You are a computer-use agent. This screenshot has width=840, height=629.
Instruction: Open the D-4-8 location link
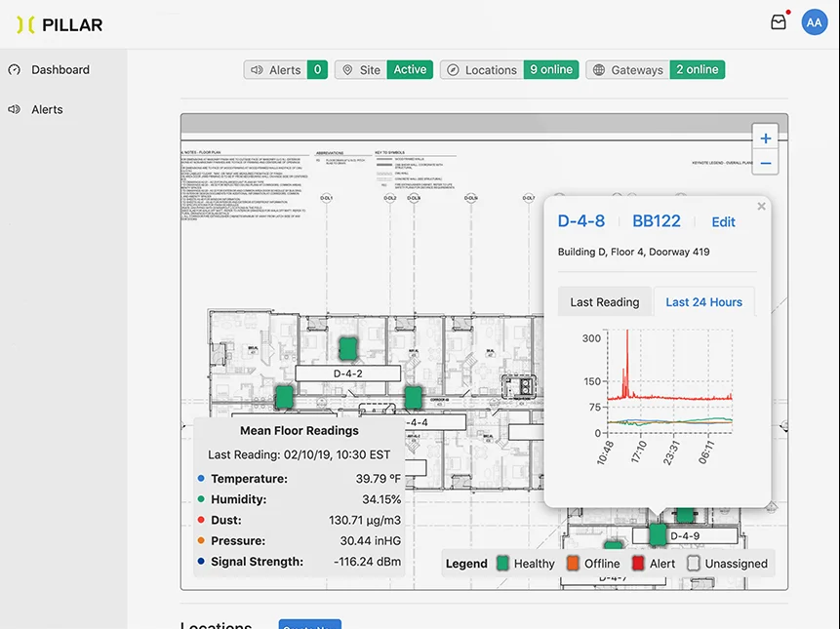tap(581, 220)
